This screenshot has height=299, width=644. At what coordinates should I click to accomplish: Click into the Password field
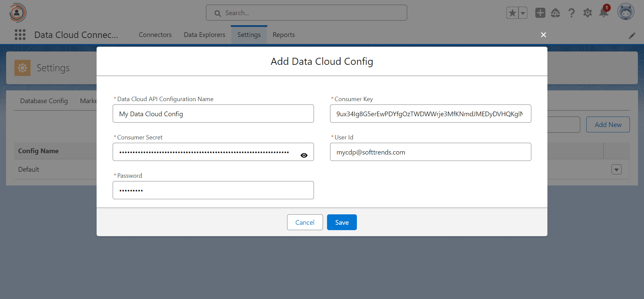point(213,190)
